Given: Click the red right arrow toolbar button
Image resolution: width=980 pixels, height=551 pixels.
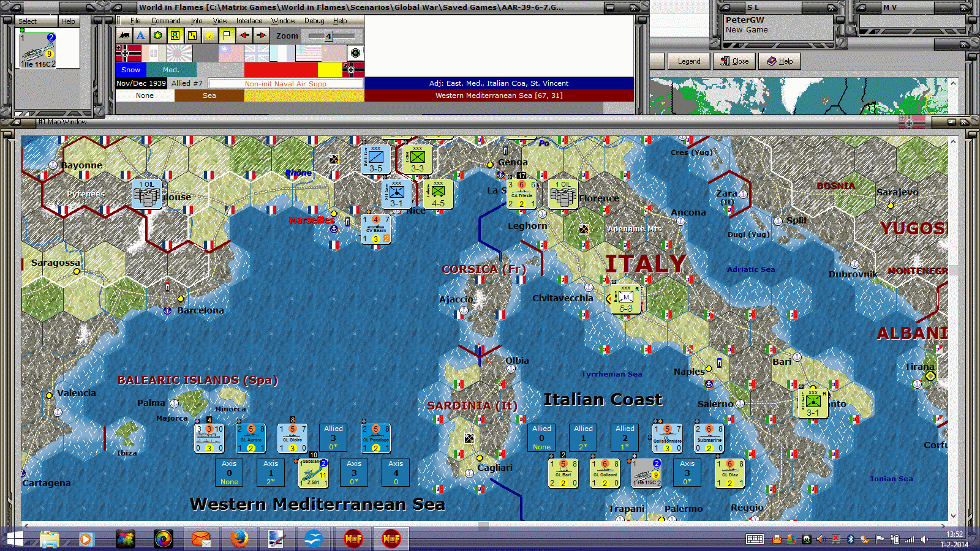Looking at the screenshot, I should [261, 36].
